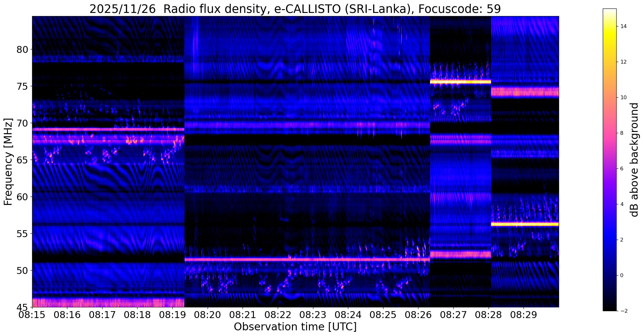Click the colorbar tick label 0
Viewport: 644px width, 336px height.
(x=621, y=276)
